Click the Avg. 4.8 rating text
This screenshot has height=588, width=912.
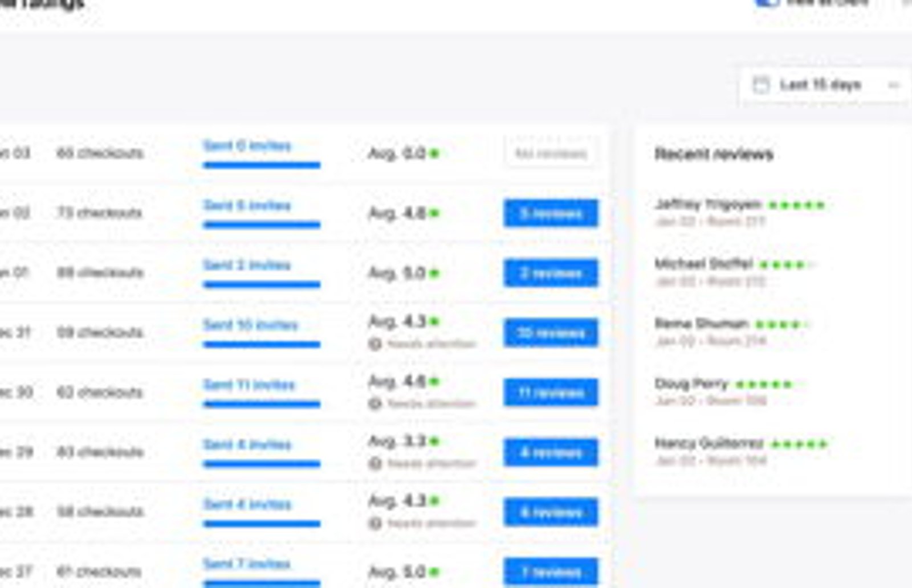click(397, 213)
